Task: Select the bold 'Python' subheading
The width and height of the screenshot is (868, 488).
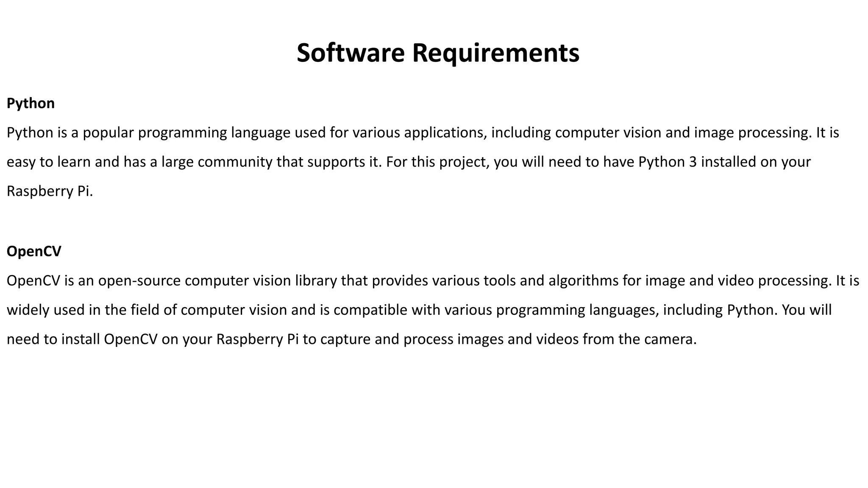Action: 31,104
